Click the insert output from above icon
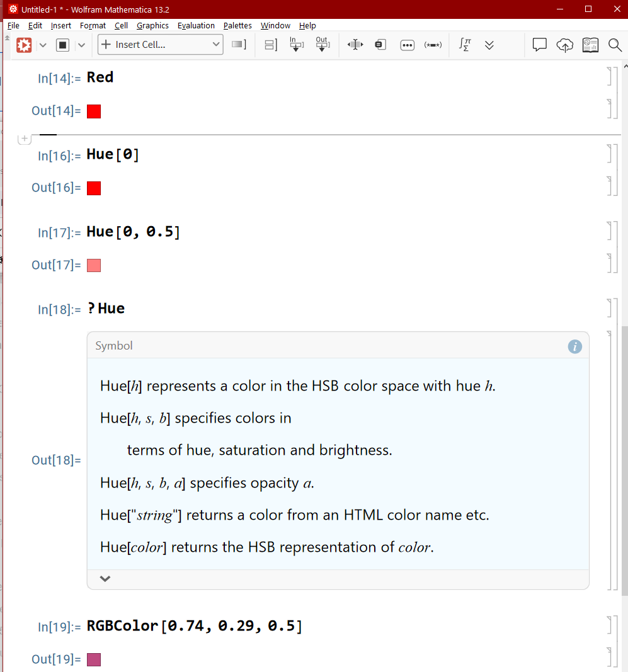 [323, 45]
